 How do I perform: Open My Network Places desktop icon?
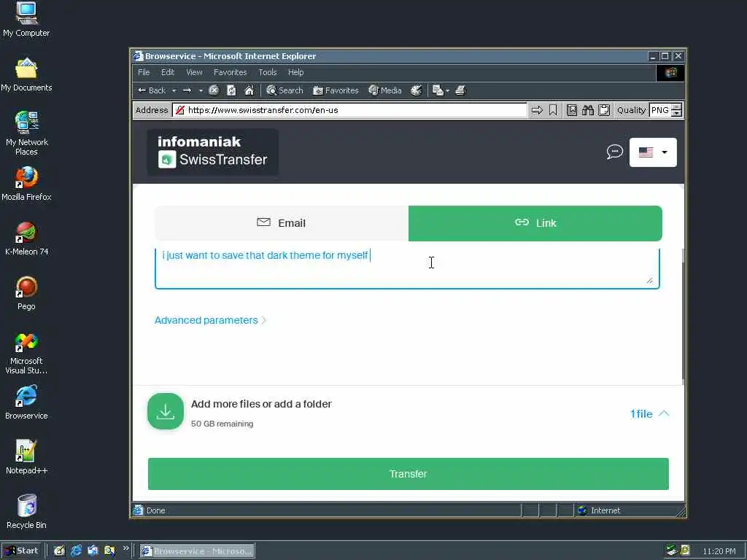point(27,133)
